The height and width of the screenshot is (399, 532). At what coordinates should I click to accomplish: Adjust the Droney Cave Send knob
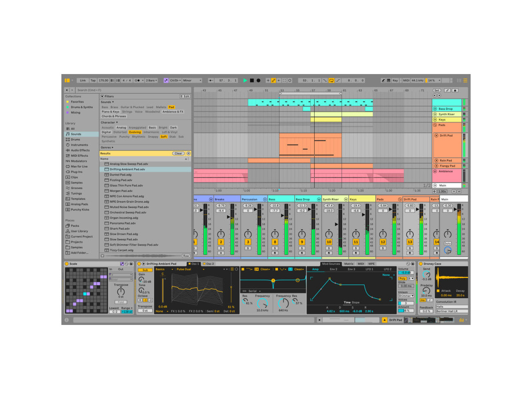(x=426, y=275)
